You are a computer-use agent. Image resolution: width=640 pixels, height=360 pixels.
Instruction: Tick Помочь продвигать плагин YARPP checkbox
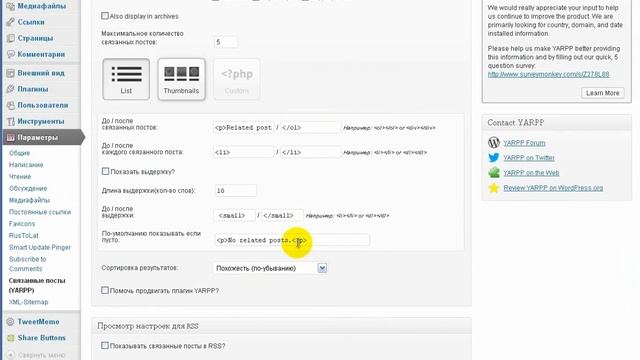(x=105, y=290)
